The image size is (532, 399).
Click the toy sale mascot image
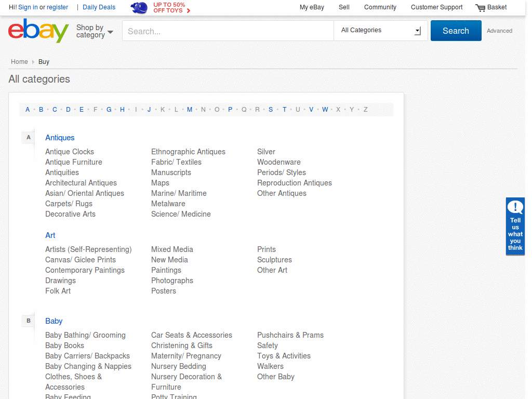(x=139, y=7)
